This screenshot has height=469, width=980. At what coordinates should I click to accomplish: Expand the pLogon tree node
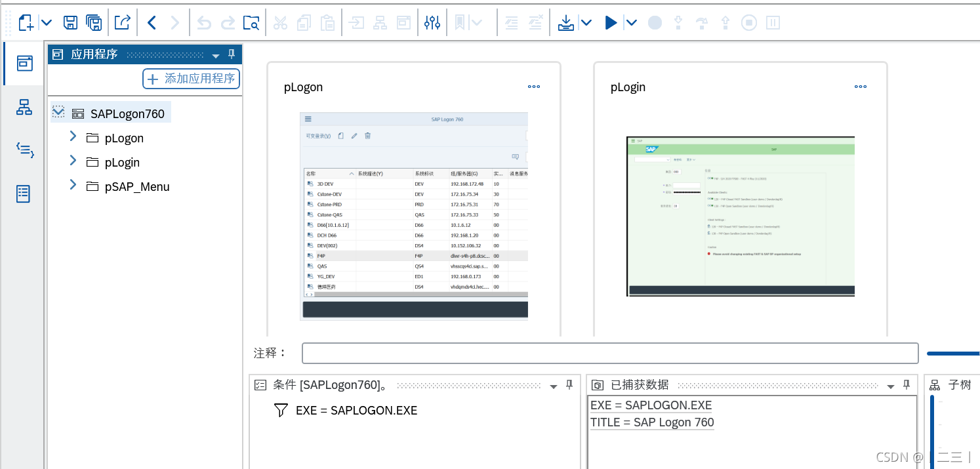pyautogui.click(x=73, y=136)
